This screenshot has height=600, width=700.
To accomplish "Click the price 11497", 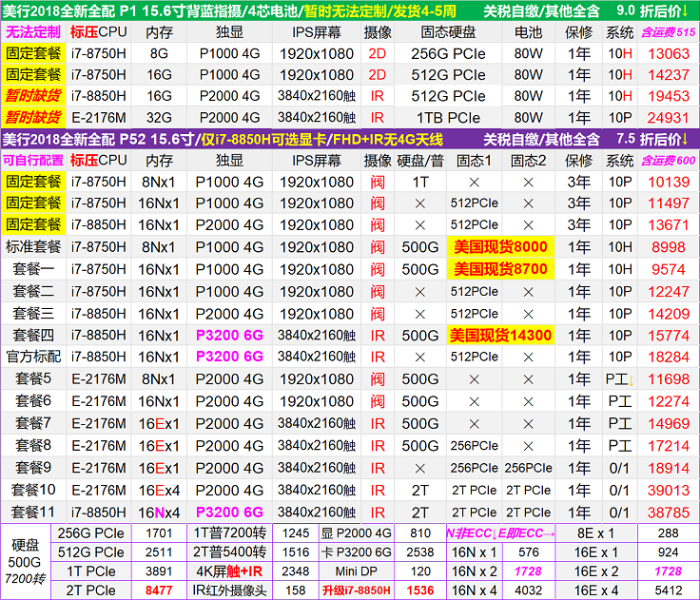I will coord(669,203).
